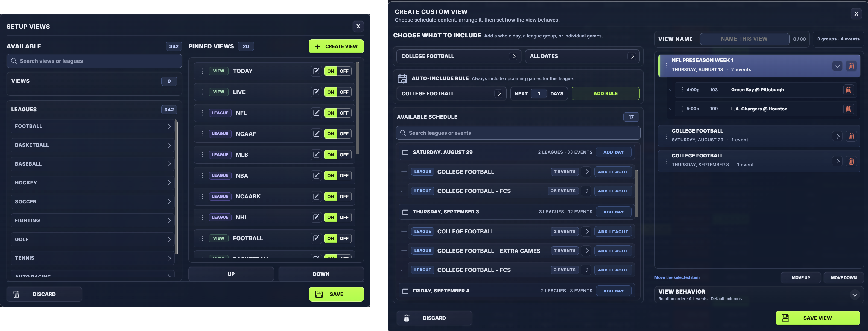Trash the L.A. Chargers @ Houston event
Viewport: 868px width, 331px height.
pos(849,109)
